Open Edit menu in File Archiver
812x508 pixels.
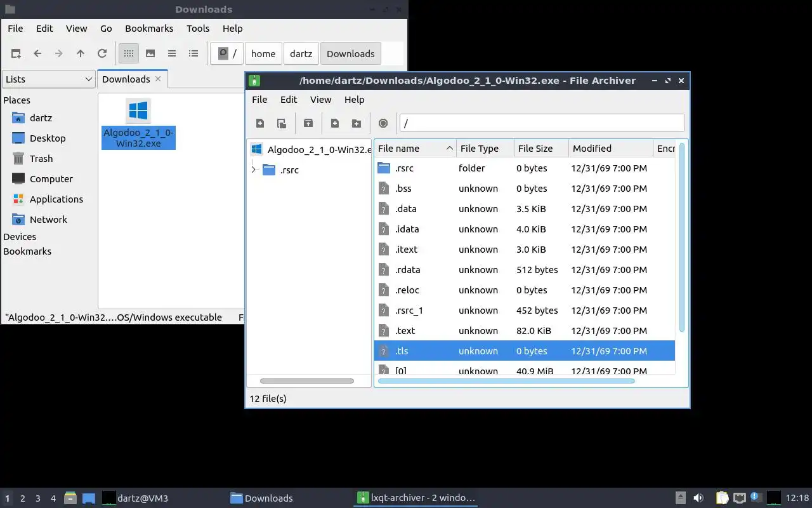point(289,100)
